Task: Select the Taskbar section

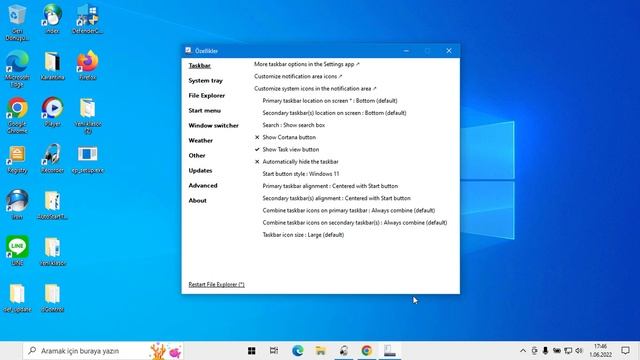Action: [200, 66]
